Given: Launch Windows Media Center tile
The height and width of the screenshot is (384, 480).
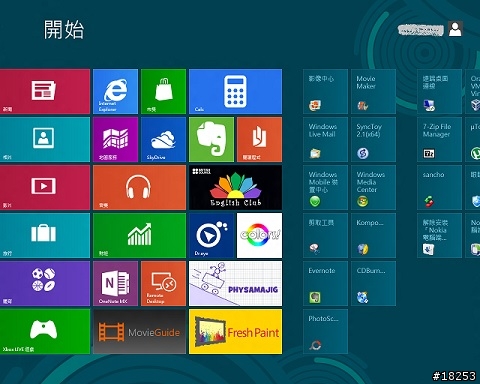Looking at the screenshot, I should point(373,187).
